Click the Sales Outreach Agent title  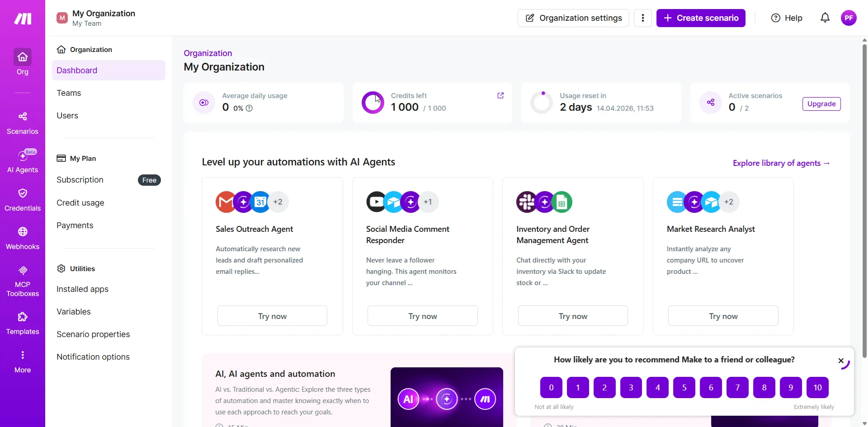[255, 229]
